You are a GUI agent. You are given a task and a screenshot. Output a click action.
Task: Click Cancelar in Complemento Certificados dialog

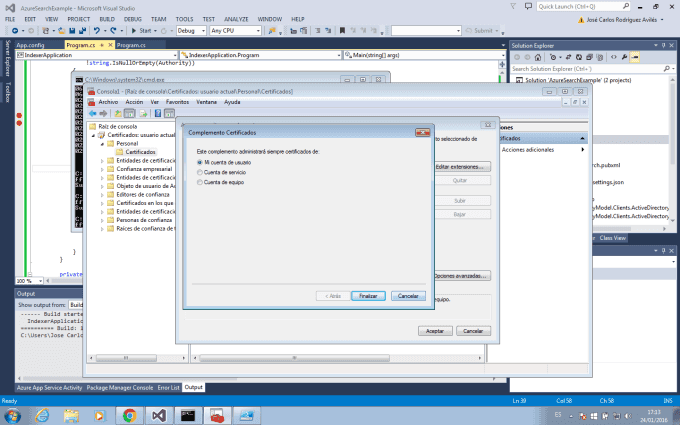pyautogui.click(x=408, y=296)
